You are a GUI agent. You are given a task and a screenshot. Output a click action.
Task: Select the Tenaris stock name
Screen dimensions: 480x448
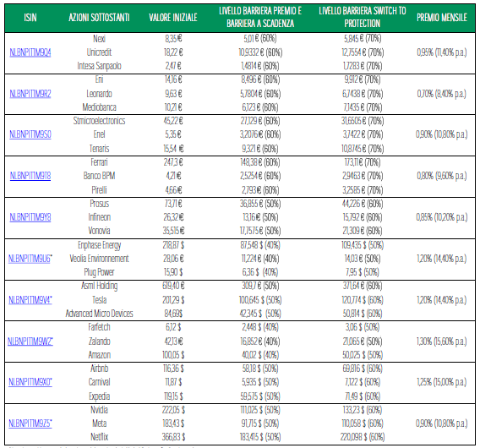pos(99,149)
